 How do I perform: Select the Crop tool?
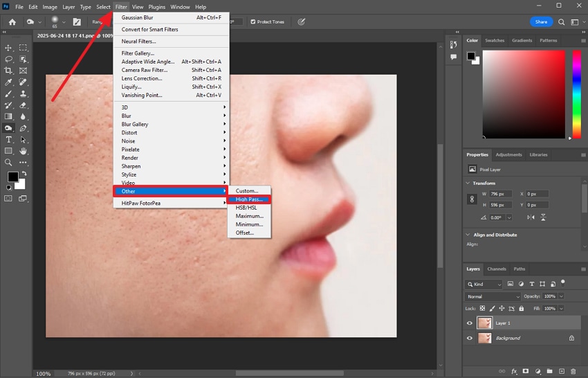click(8, 71)
